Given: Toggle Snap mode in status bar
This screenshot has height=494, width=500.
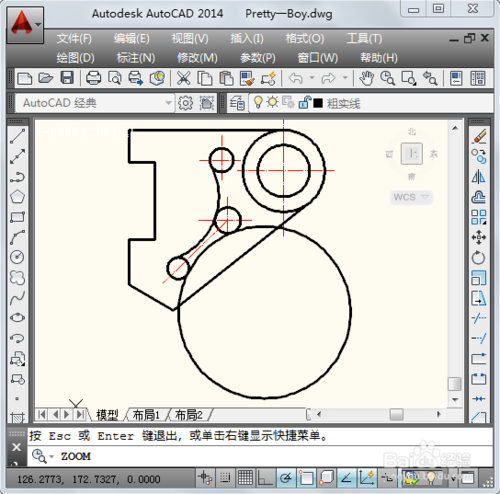Looking at the screenshot, I should click(225, 479).
